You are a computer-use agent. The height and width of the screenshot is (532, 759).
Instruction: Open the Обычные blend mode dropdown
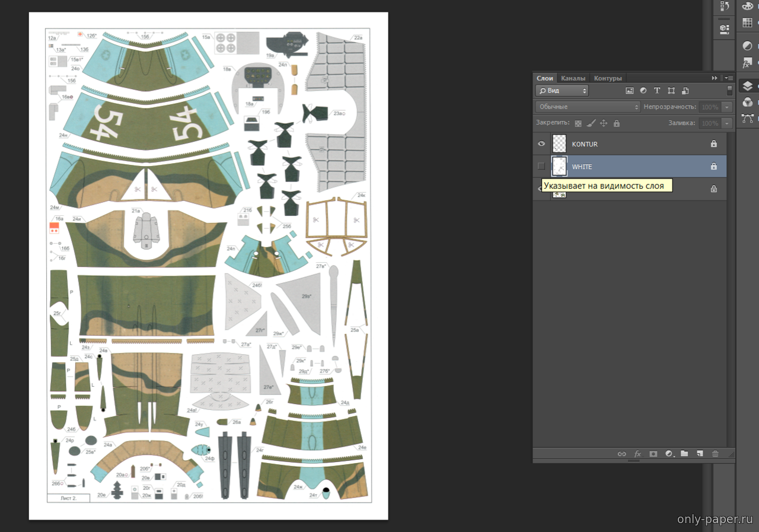coord(587,107)
